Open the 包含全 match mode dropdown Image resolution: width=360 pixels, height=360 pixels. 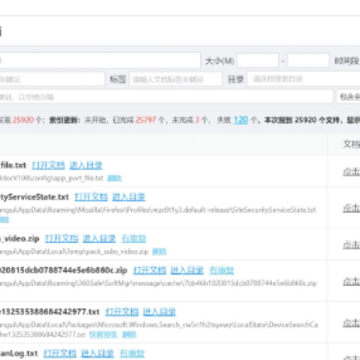click(349, 97)
